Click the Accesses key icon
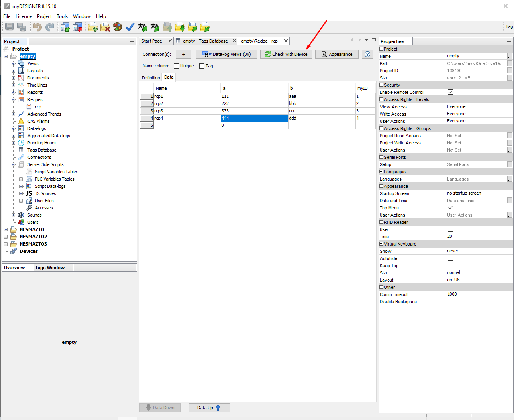 (x=29, y=208)
